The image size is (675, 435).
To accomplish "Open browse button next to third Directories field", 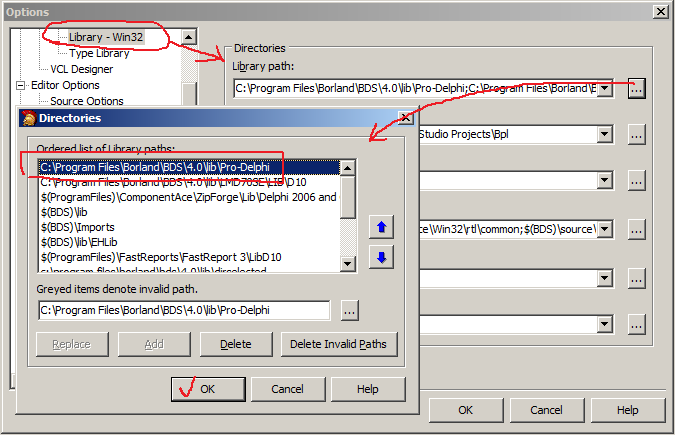I will (636, 181).
